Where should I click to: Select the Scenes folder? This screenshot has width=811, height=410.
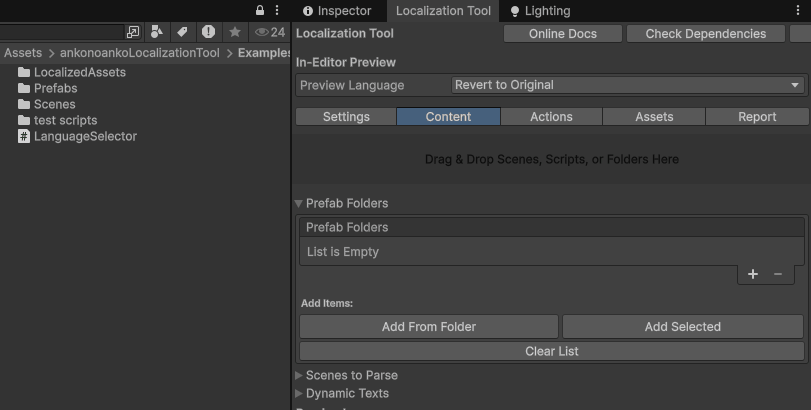54,104
